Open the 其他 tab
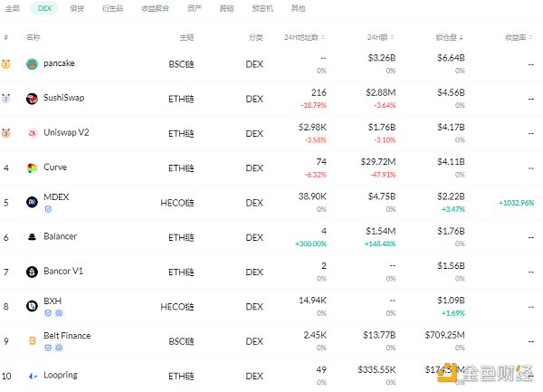Viewport: 543px width, 392px height. point(299,8)
